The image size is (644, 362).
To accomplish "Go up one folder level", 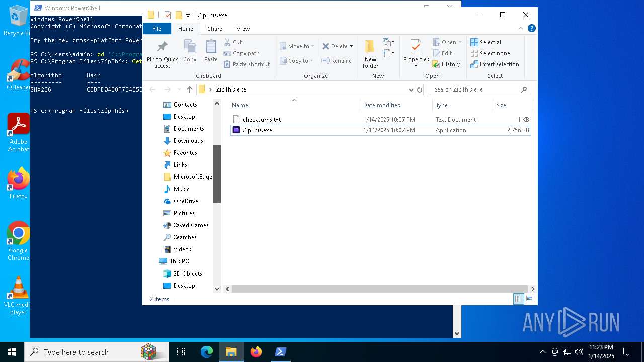I will click(x=189, y=89).
